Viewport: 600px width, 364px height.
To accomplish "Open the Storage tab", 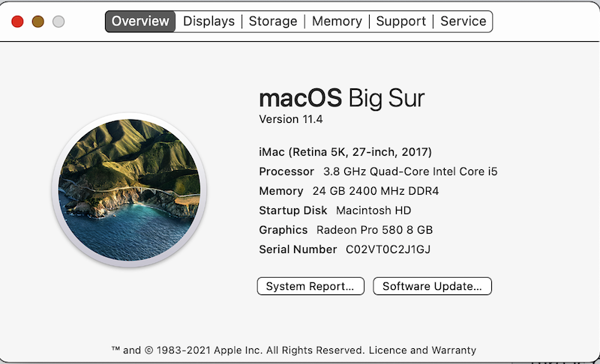I will point(272,21).
